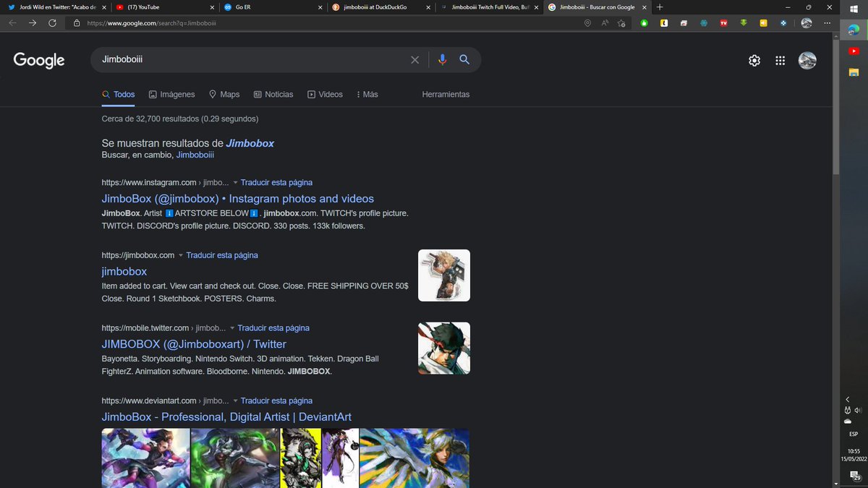Click Edge icon in Windows taskbar
Image resolution: width=868 pixels, height=488 pixels.
pos(854,30)
